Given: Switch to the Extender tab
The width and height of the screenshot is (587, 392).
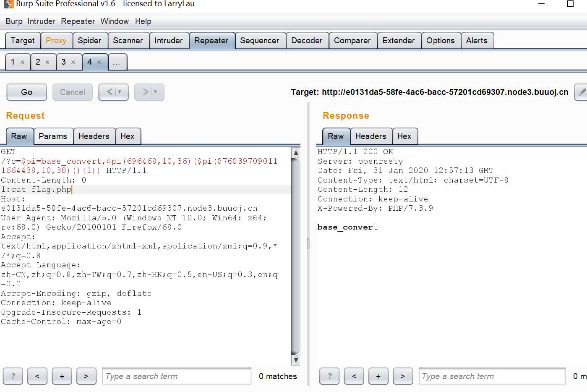Looking at the screenshot, I should [x=399, y=41].
